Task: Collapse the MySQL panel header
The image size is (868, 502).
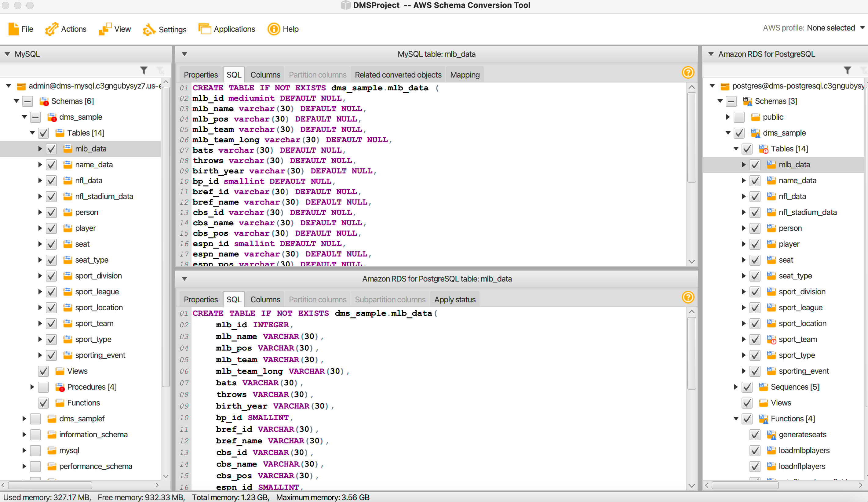Action: (x=7, y=54)
